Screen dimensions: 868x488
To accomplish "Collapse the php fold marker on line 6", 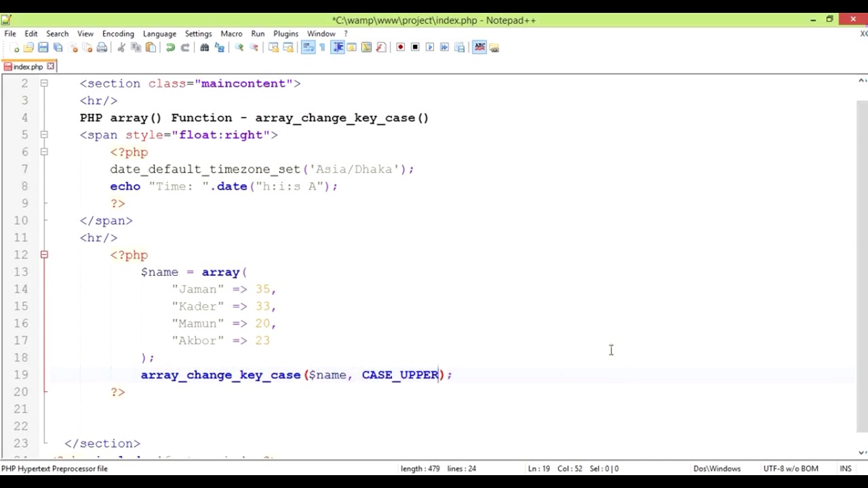I will click(x=44, y=152).
